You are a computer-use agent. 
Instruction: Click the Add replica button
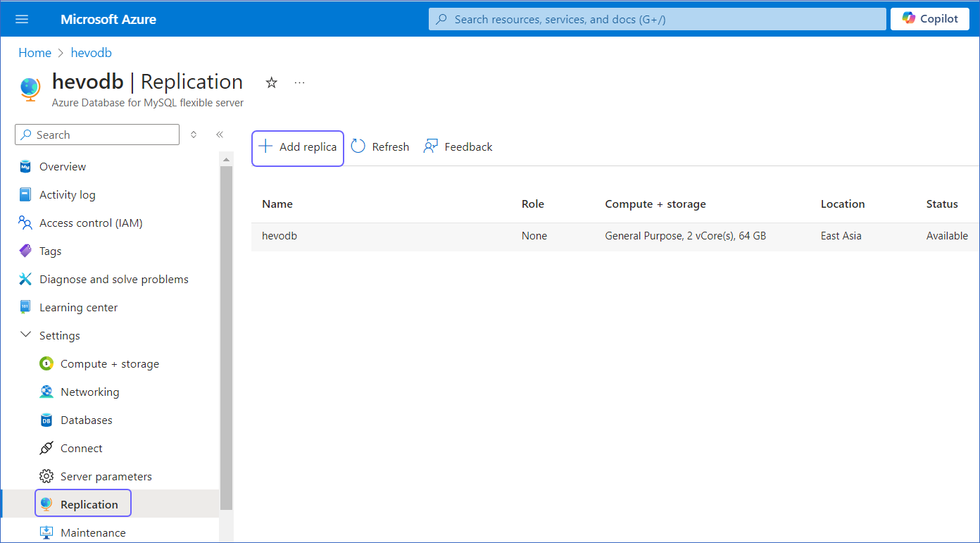[x=298, y=148]
